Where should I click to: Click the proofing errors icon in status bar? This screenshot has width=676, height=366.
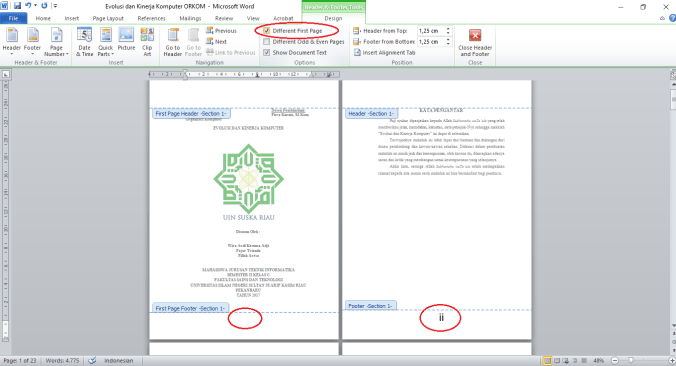[92, 360]
